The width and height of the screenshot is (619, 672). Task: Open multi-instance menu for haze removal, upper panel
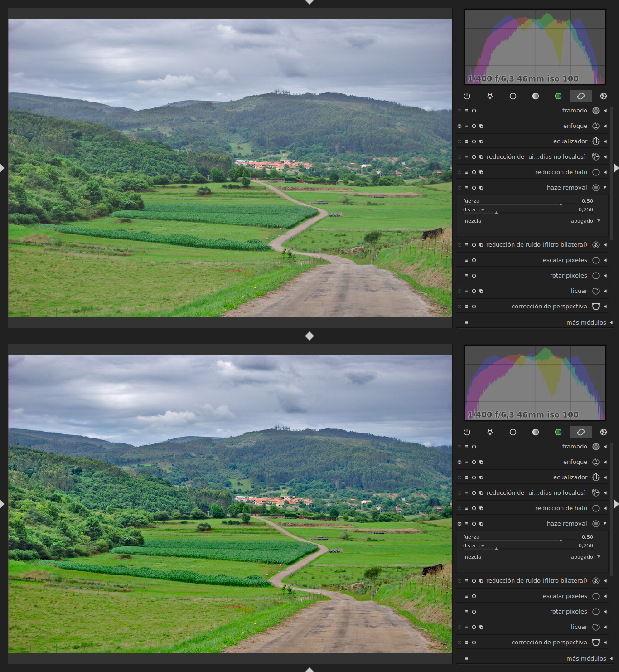pos(481,188)
